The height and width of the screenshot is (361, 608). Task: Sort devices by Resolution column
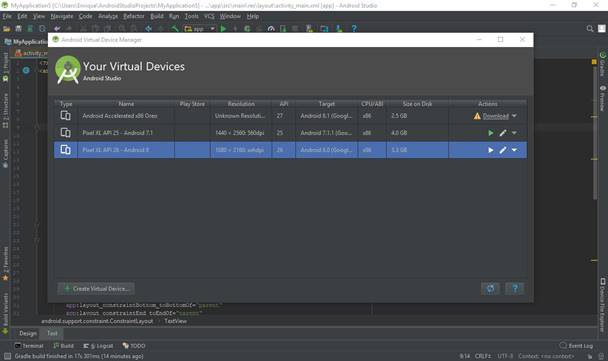pyautogui.click(x=241, y=104)
